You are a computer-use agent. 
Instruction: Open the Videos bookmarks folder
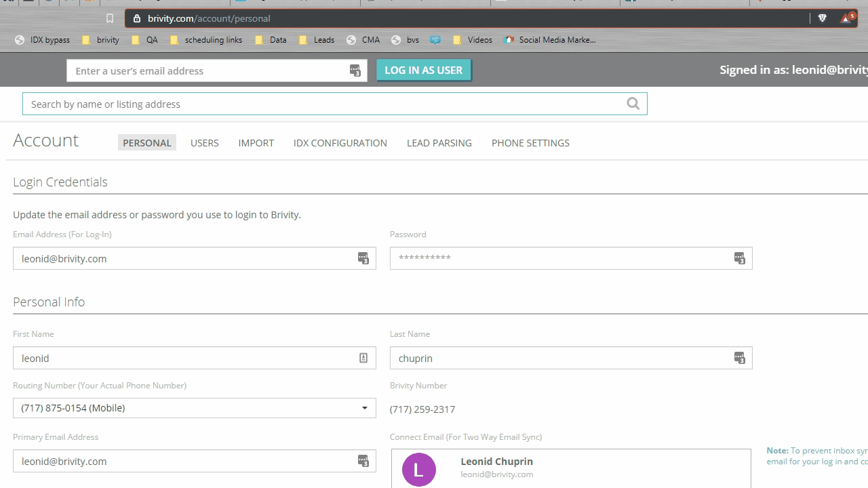[x=473, y=40]
